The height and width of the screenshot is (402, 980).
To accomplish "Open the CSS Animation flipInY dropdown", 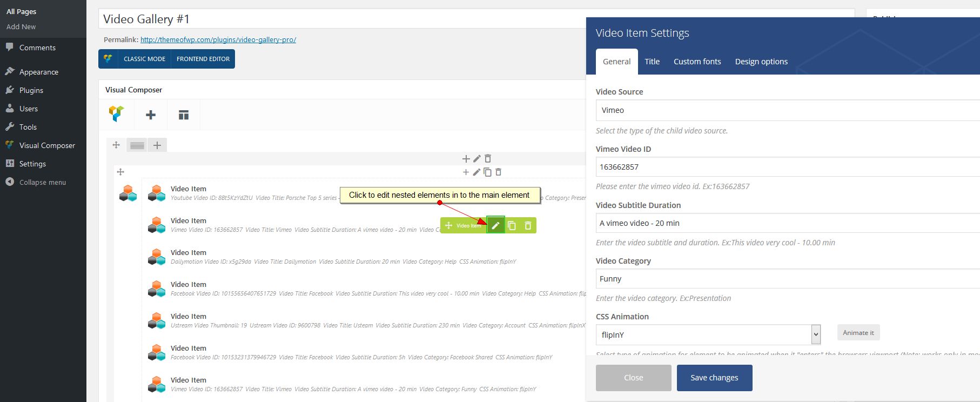I will click(x=708, y=334).
